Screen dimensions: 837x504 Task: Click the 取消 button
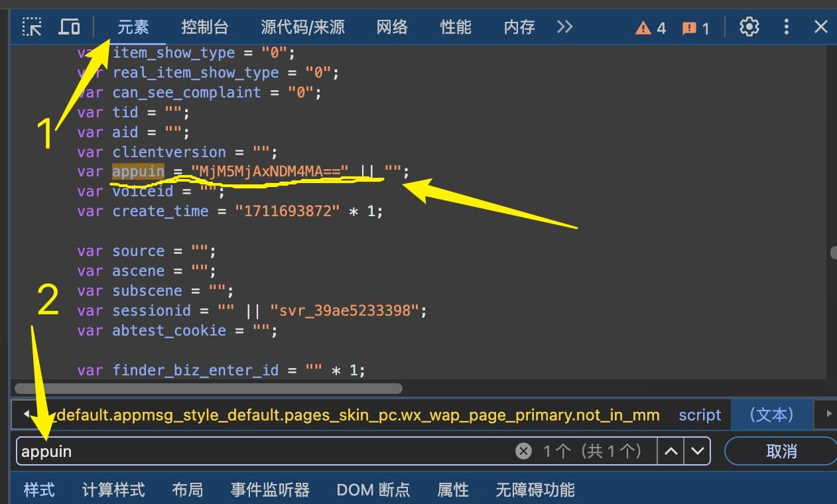click(781, 452)
